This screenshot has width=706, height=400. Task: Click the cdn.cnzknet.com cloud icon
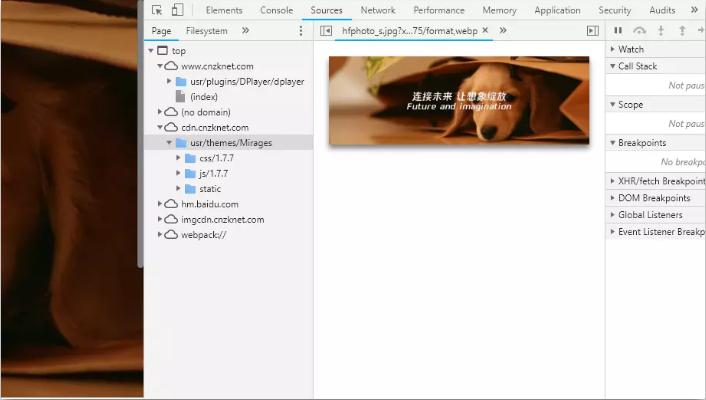[x=171, y=127]
